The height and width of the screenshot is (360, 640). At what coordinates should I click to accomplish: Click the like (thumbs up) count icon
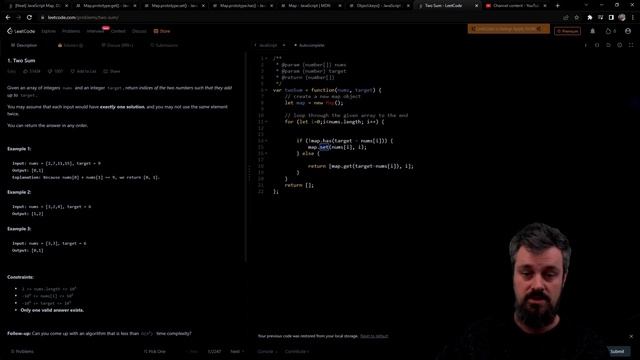coord(31,71)
